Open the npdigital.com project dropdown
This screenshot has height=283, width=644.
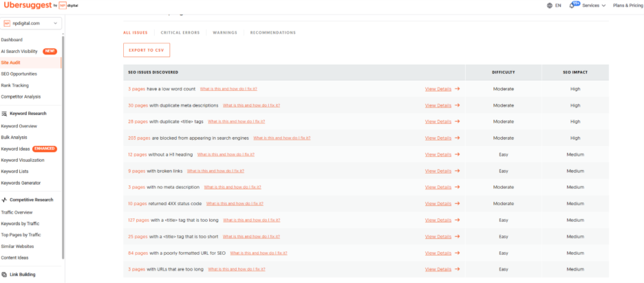31,23
